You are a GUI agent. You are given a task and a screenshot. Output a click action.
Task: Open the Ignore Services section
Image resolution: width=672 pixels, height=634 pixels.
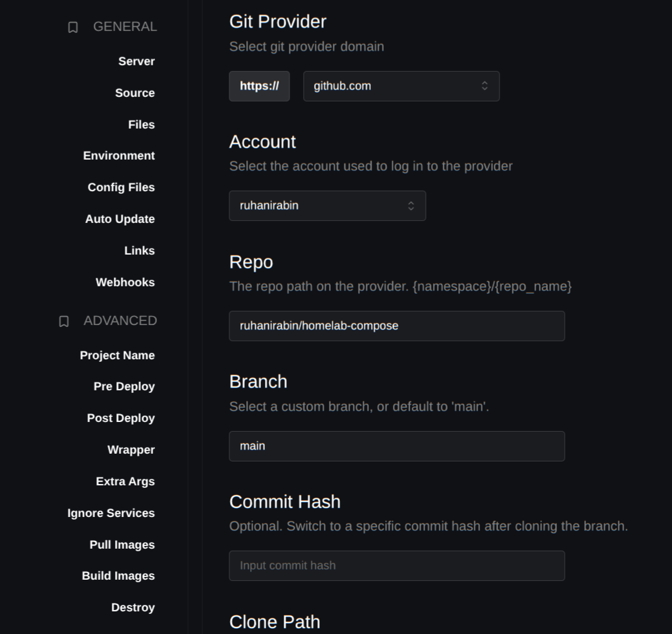pyautogui.click(x=111, y=513)
